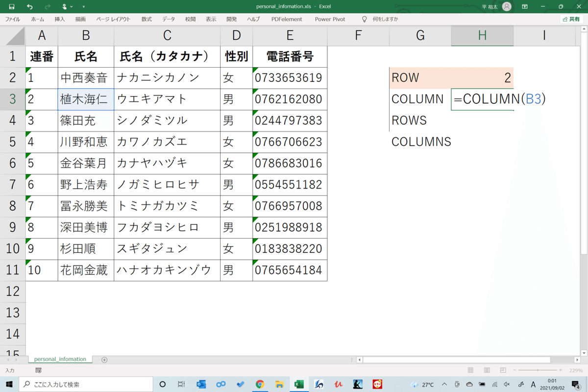Switch to Page Break Preview icon
Image resolution: width=588 pixels, height=392 pixels.
click(503, 370)
